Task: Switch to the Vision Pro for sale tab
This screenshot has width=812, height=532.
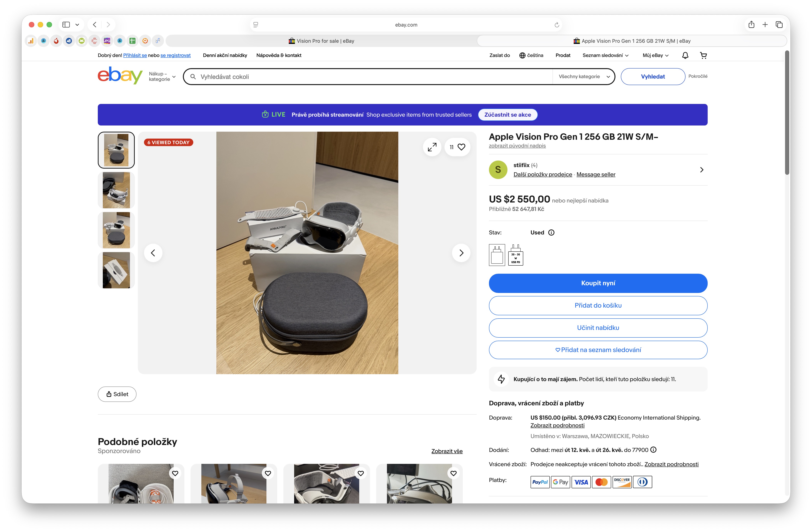Action: 321,41
